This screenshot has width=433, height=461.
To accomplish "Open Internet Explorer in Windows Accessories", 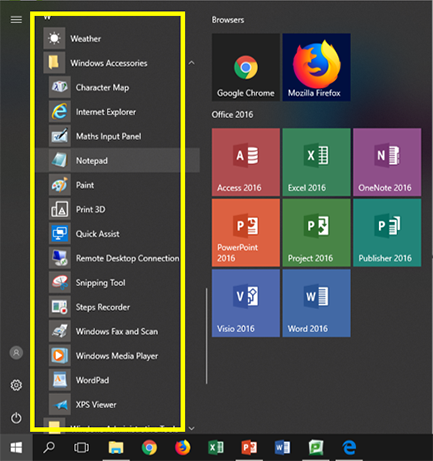I will pos(118,112).
